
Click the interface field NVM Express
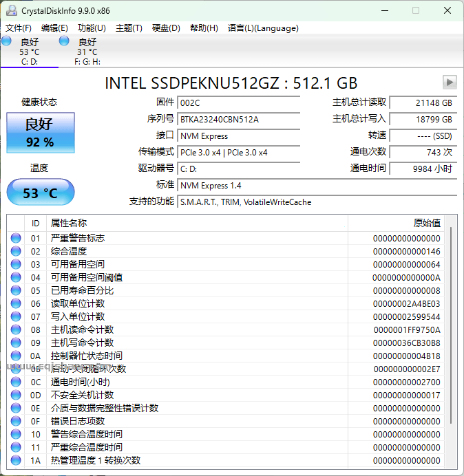coord(239,136)
